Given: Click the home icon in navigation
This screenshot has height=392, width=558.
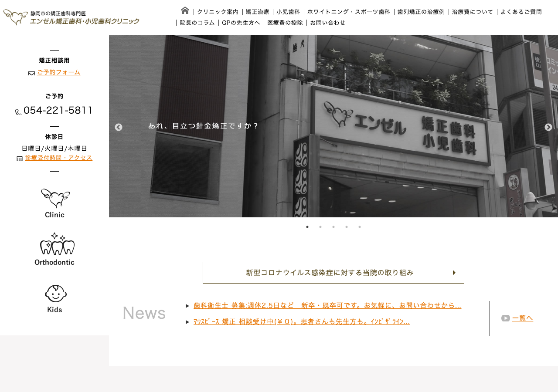Looking at the screenshot, I should click(185, 10).
